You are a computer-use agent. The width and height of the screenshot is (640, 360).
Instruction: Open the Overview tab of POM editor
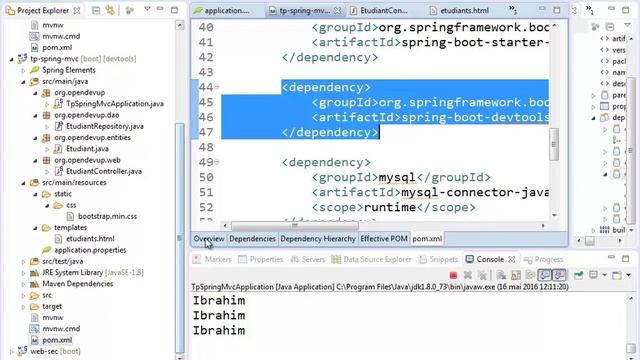pyautogui.click(x=209, y=239)
